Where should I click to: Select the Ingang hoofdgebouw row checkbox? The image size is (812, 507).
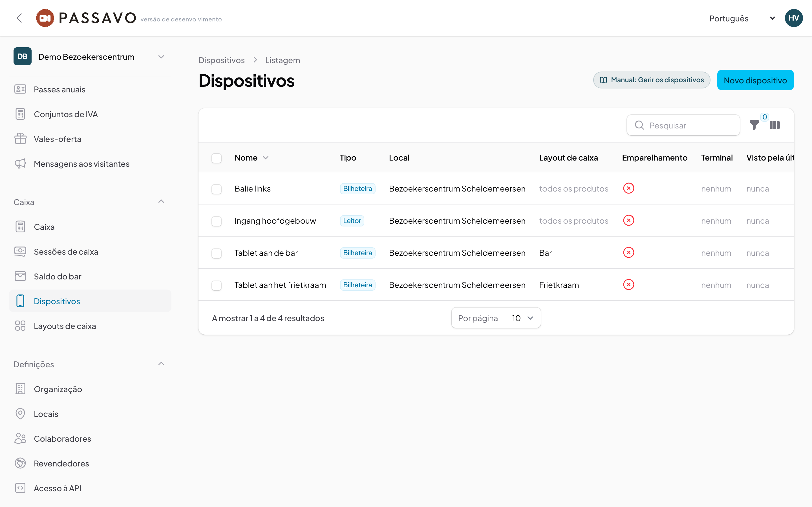coord(217,221)
